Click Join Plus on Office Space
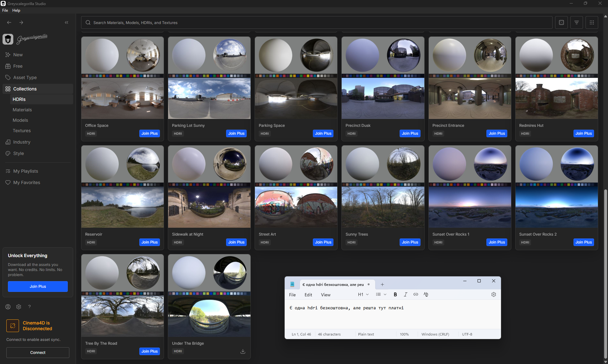The height and width of the screenshot is (364, 608). [149, 133]
